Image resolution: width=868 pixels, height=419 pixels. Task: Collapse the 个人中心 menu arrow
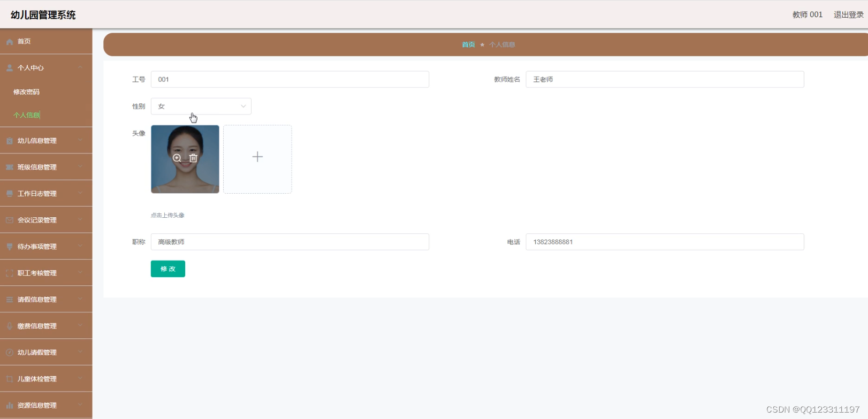point(80,67)
